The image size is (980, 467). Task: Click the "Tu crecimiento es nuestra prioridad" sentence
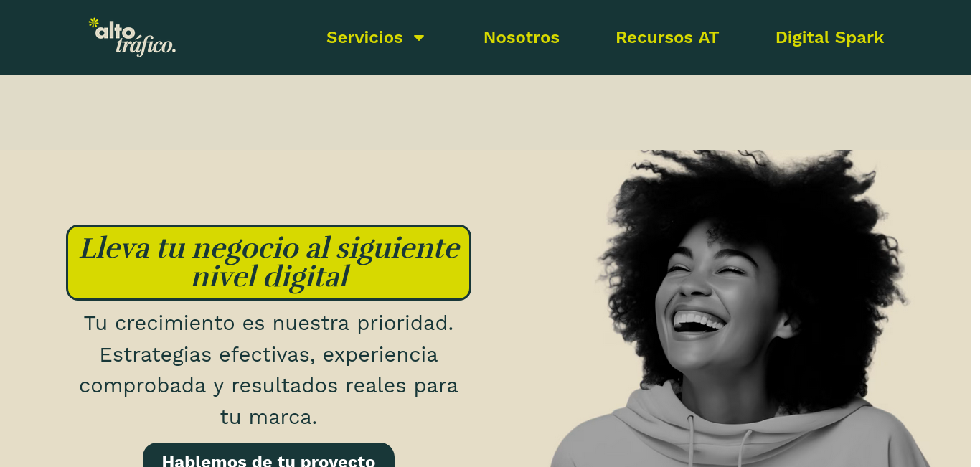coord(268,323)
